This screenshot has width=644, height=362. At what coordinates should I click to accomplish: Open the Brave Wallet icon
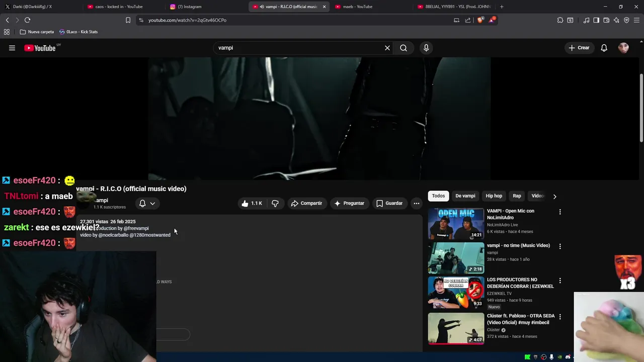pyautogui.click(x=606, y=20)
